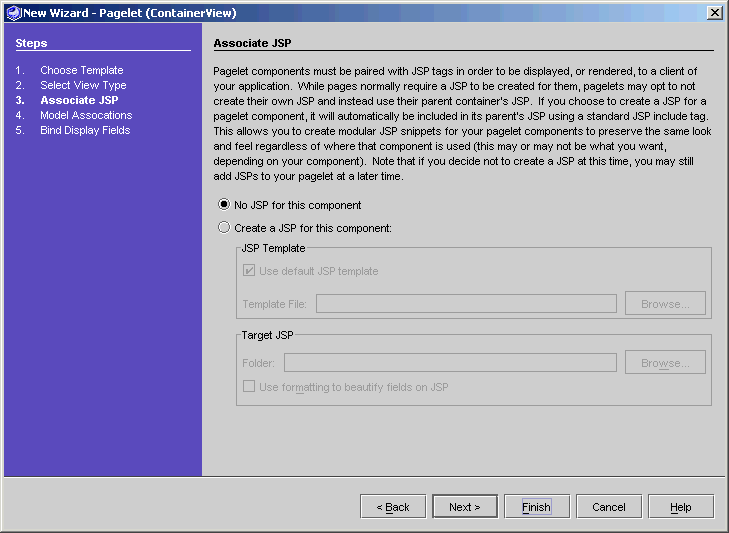Go back to the previous wizard step
The height and width of the screenshot is (533, 729).
[393, 506]
